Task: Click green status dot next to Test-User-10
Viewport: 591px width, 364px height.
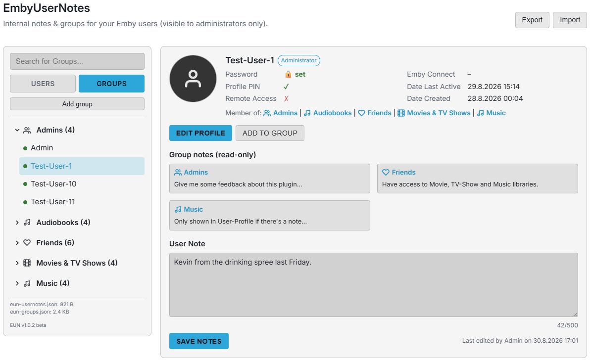Action: 25,184
